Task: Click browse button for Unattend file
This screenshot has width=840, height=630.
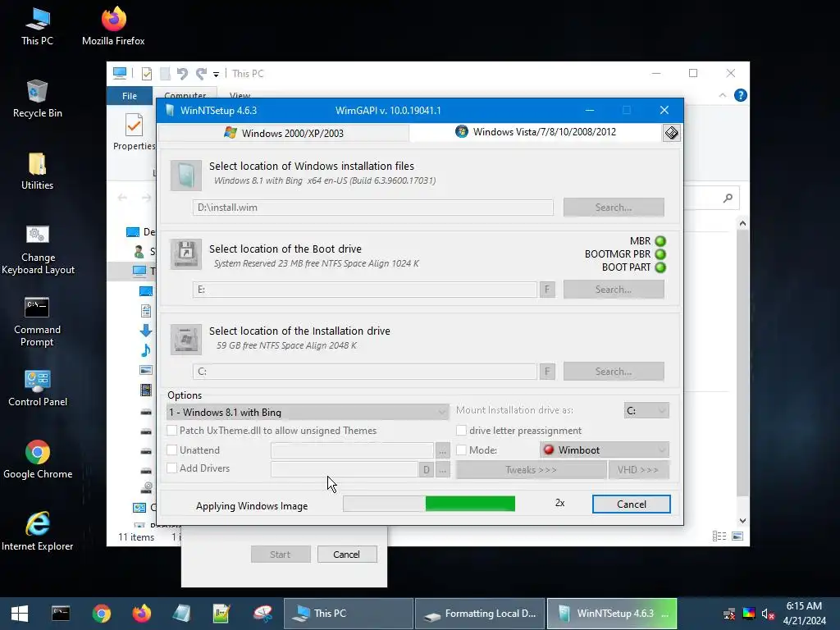Action: (442, 450)
